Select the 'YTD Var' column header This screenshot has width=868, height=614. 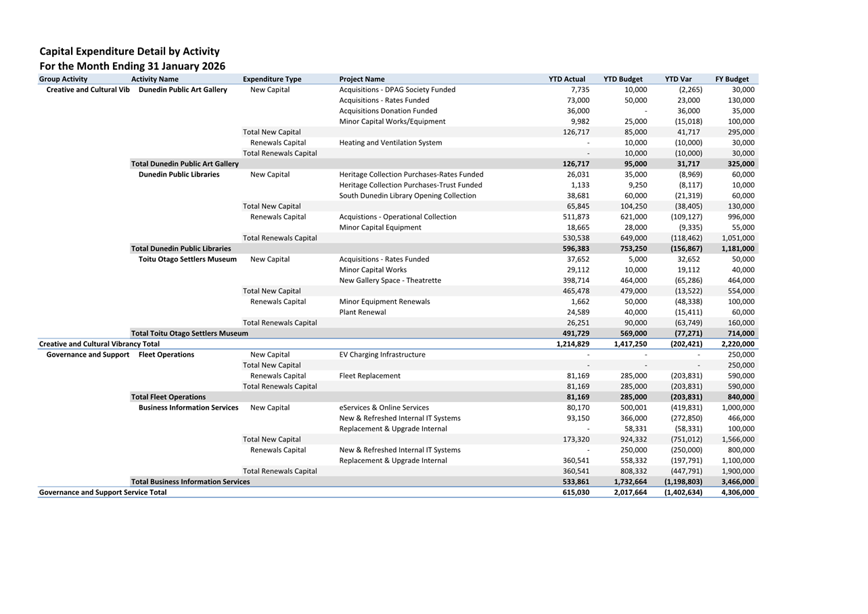[x=678, y=79]
